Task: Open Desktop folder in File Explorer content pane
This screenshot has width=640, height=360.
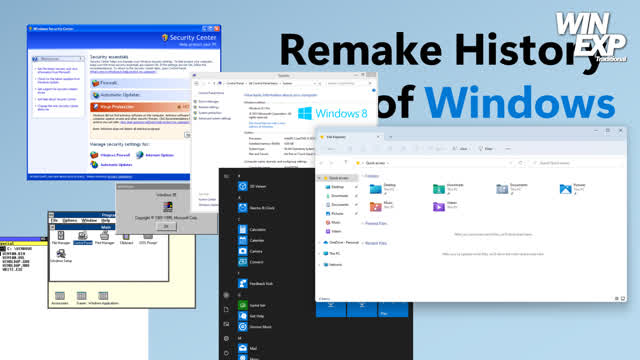Action: pyautogui.click(x=382, y=188)
